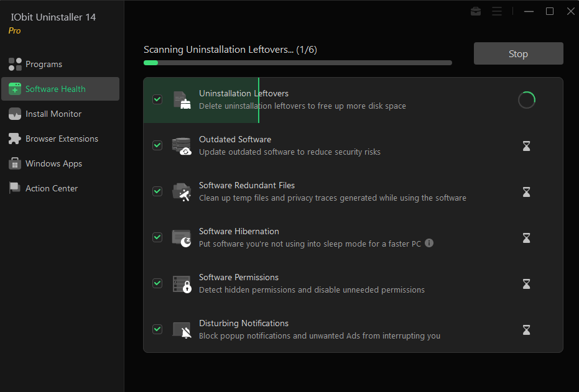Screen dimensions: 579x392
Task: Navigate to Action Center
Action: 60,188
